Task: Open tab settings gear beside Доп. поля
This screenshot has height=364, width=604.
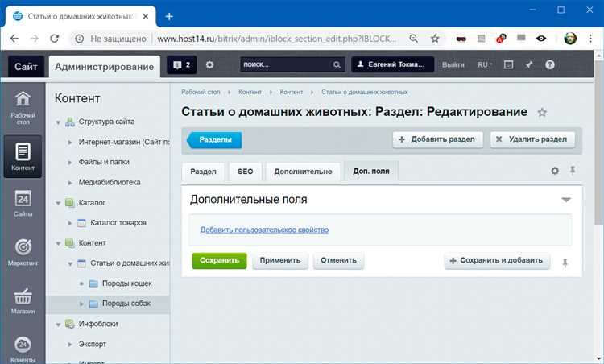Action: [555, 171]
